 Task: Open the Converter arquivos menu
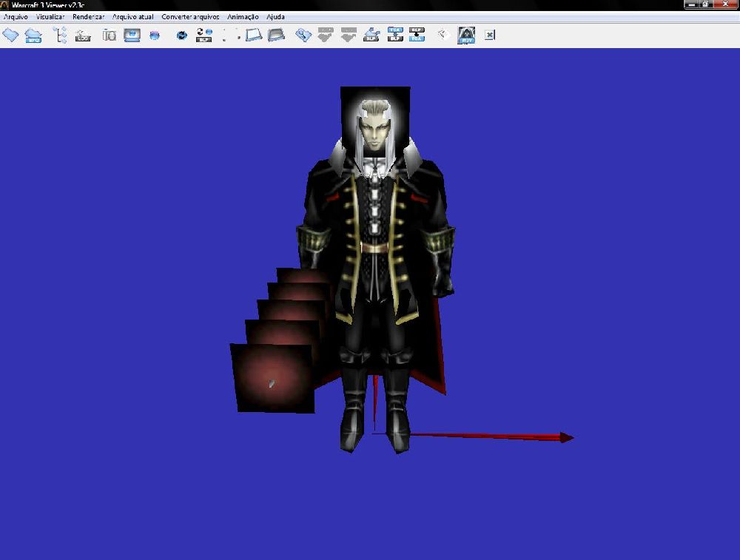tap(190, 16)
